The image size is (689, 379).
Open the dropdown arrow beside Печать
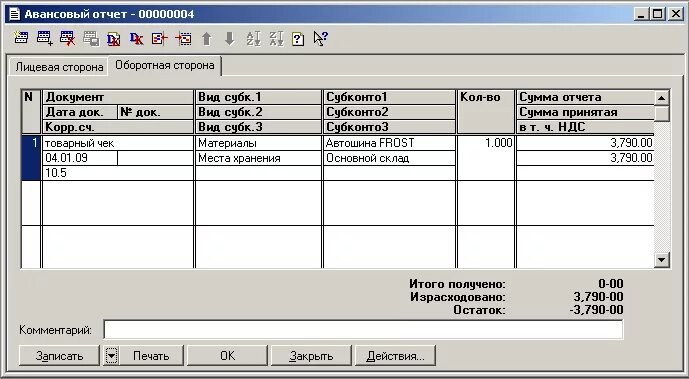tap(112, 356)
